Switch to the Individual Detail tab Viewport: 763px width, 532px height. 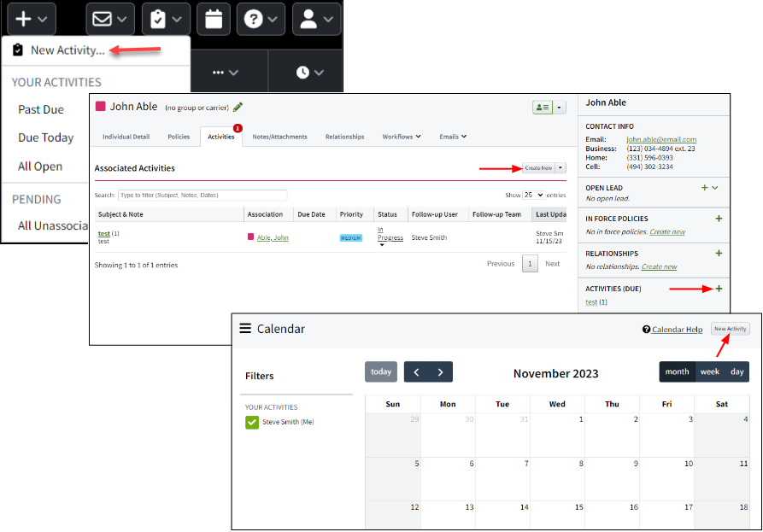coord(126,137)
